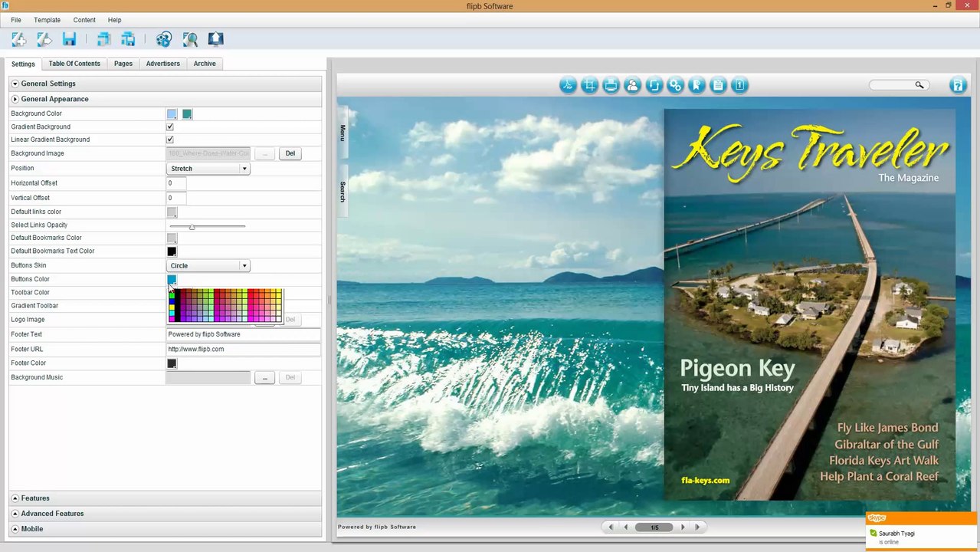Switch to the Advertisers tab
This screenshot has height=552, width=980.
163,64
